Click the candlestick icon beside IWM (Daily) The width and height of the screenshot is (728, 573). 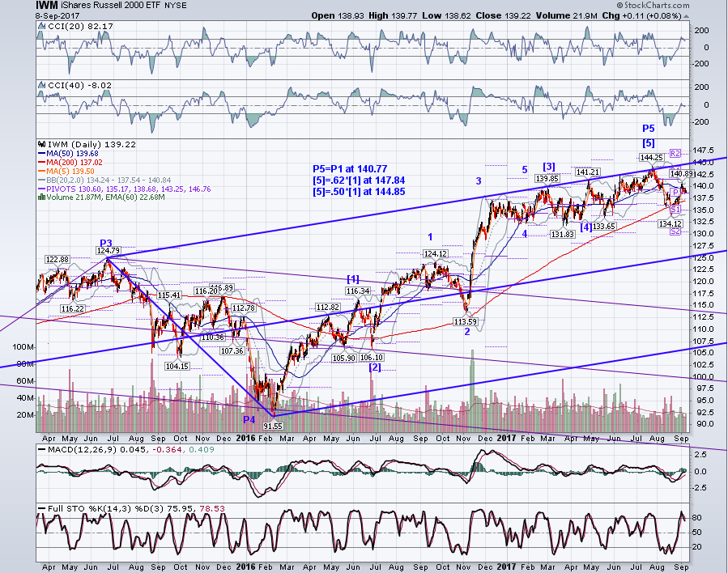point(41,144)
